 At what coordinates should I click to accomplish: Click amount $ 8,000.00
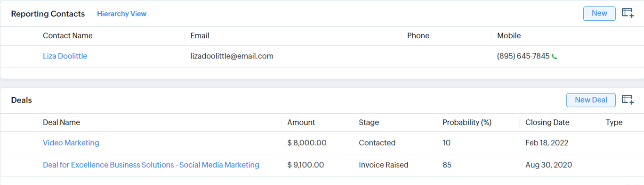tap(307, 143)
